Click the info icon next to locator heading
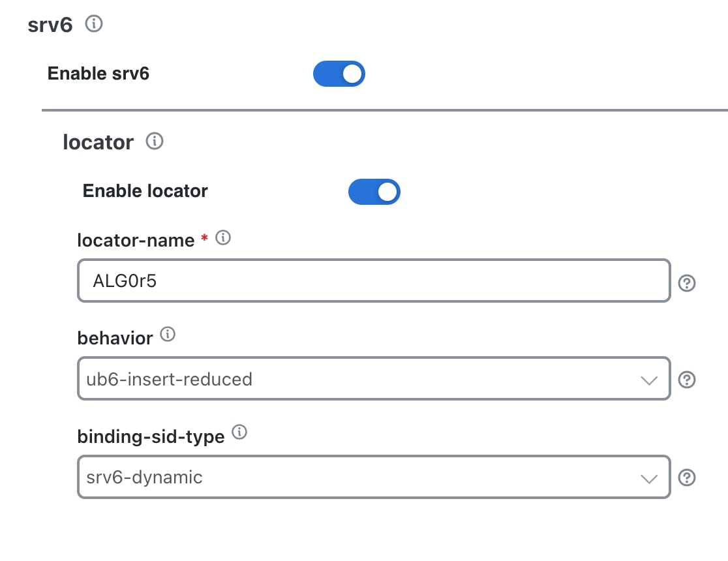This screenshot has width=728, height=561. (x=155, y=142)
